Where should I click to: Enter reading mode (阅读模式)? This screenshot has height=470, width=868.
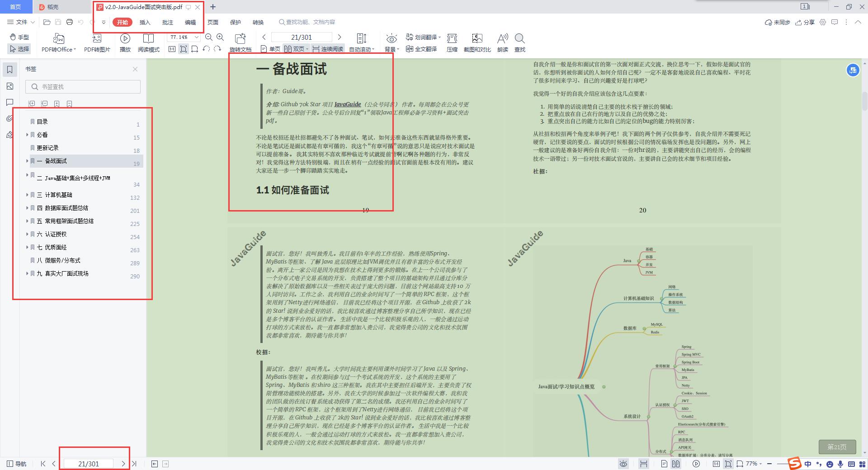149,43
